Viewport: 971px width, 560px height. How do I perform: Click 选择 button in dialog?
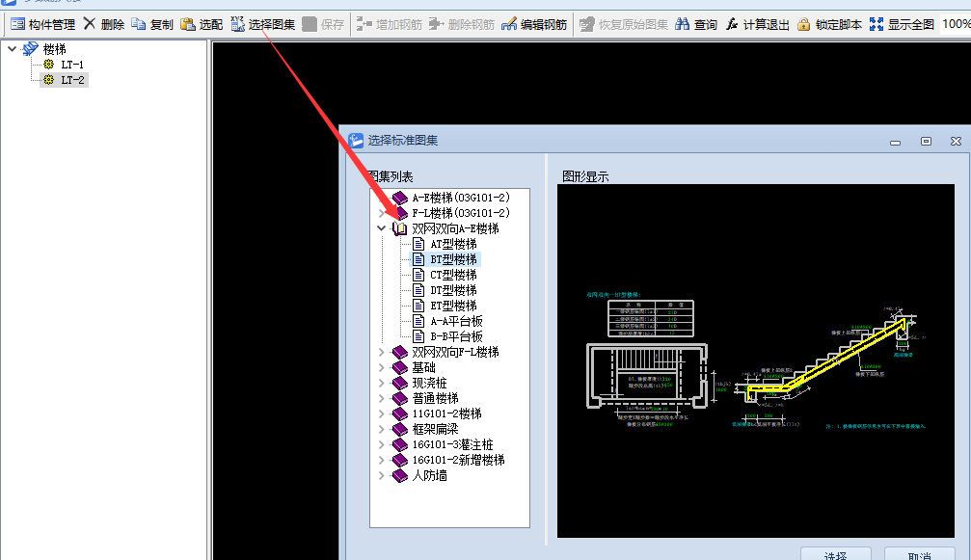[835, 554]
